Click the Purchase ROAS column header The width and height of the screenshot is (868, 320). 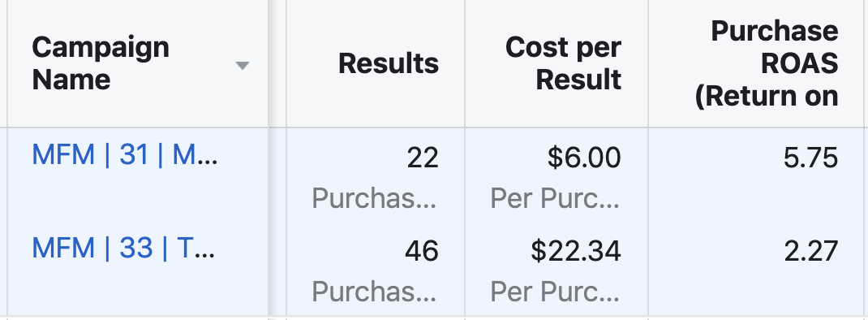coord(767,63)
